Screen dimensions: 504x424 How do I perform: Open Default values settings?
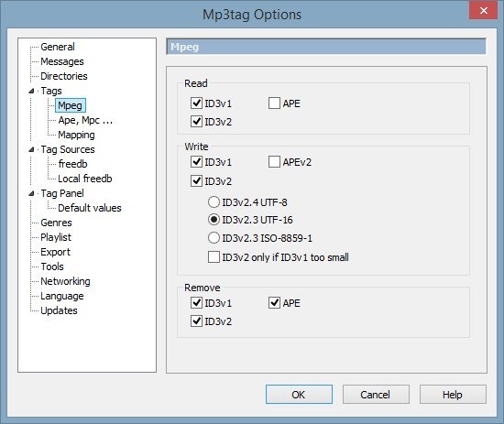tap(90, 208)
